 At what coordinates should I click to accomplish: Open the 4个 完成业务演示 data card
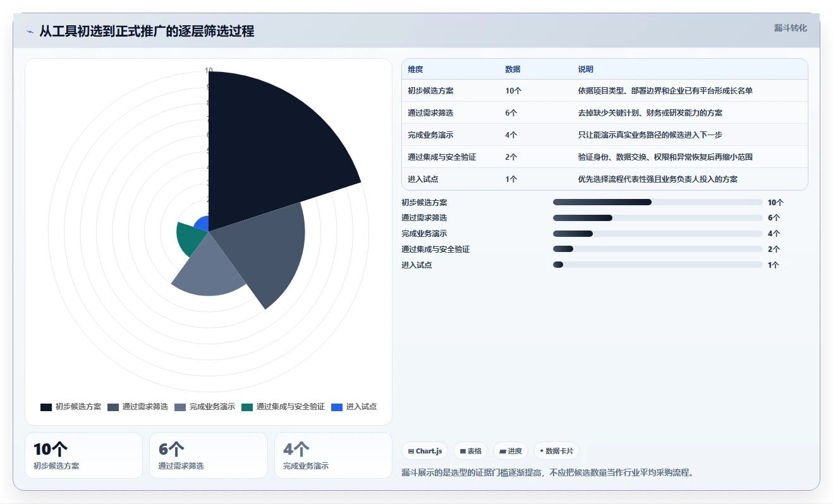333,455
